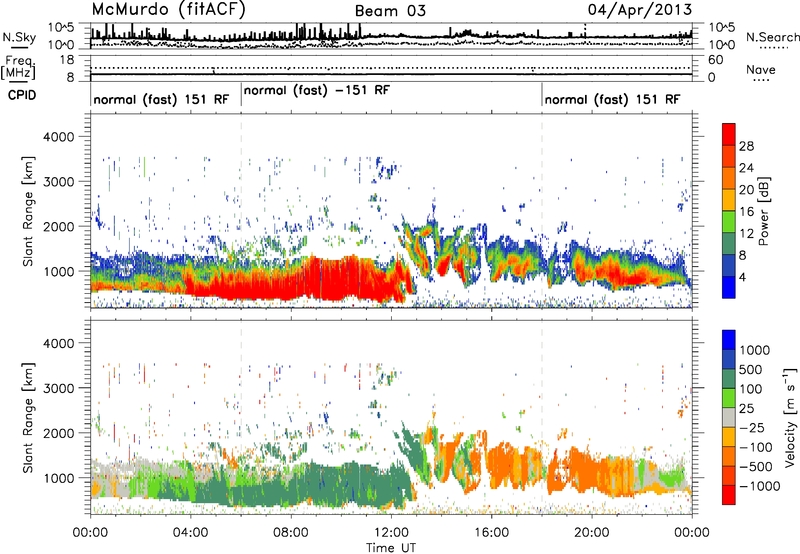Click the '1000' Velocity colorbar tick label

755,350
